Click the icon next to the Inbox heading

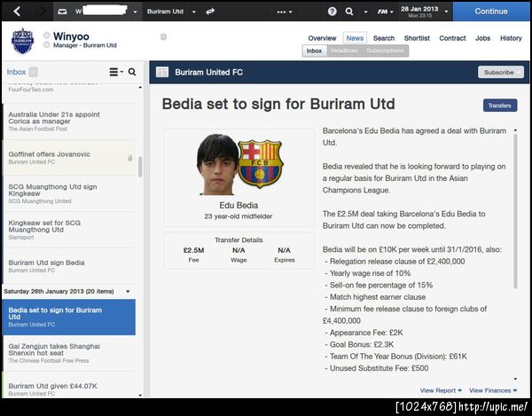click(x=33, y=72)
